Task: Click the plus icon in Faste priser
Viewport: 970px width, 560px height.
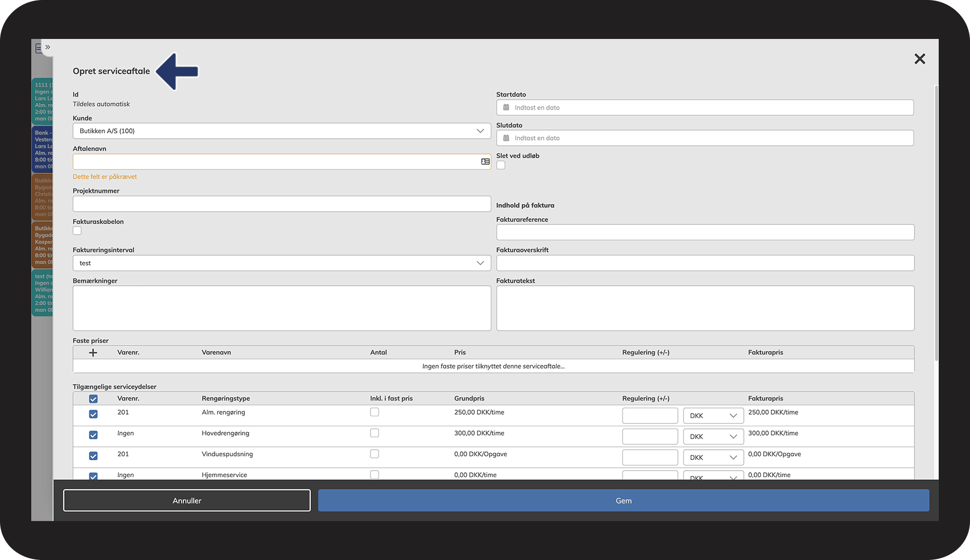Action: coord(93,353)
